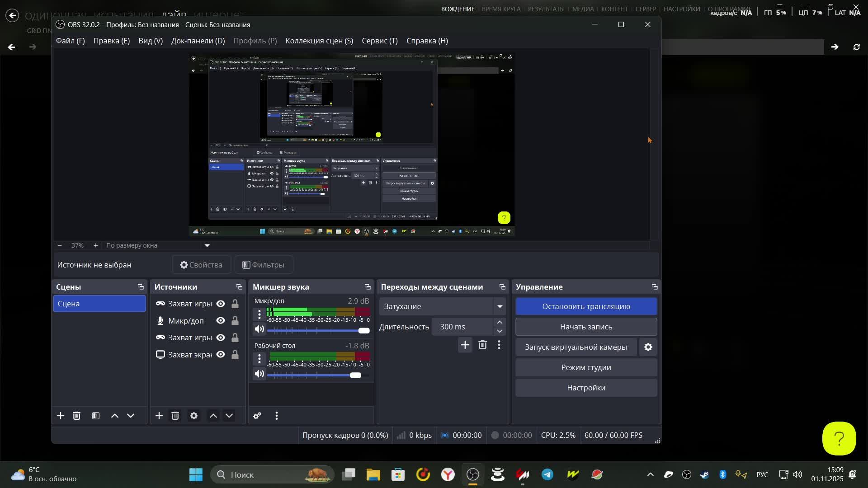This screenshot has width=868, height=488.
Task: Open Микр/доп mixer options three dots
Action: [259, 314]
